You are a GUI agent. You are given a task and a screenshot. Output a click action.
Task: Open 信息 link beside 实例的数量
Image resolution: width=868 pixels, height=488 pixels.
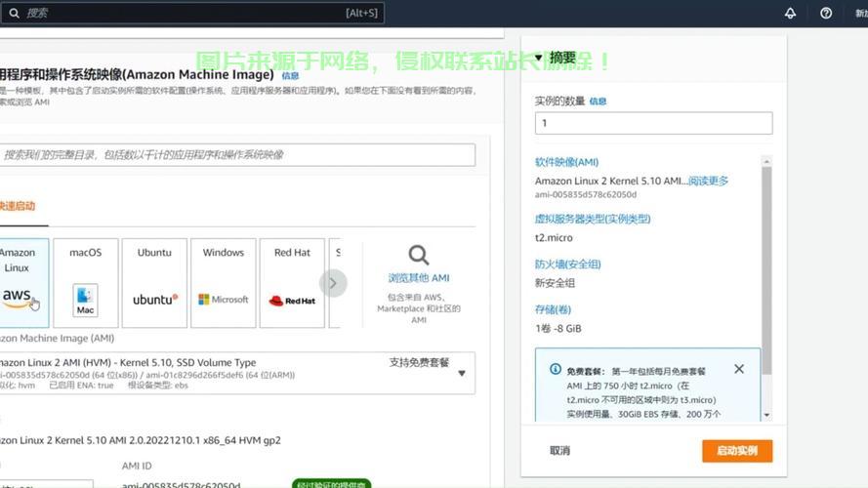click(598, 102)
